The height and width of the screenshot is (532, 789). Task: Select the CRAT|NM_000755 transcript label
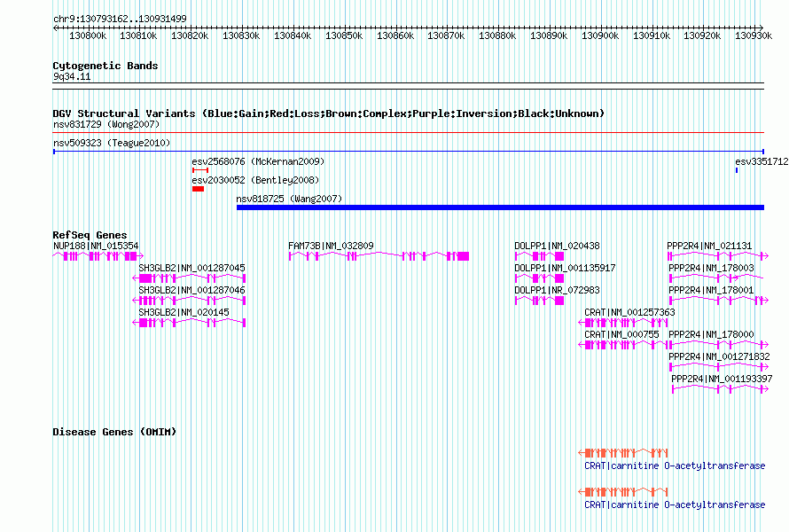pos(621,334)
